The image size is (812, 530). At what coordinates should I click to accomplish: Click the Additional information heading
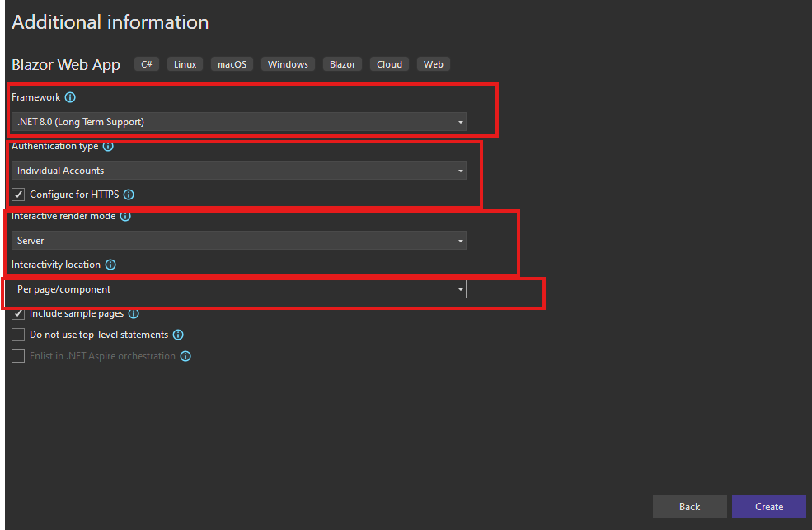click(x=110, y=22)
